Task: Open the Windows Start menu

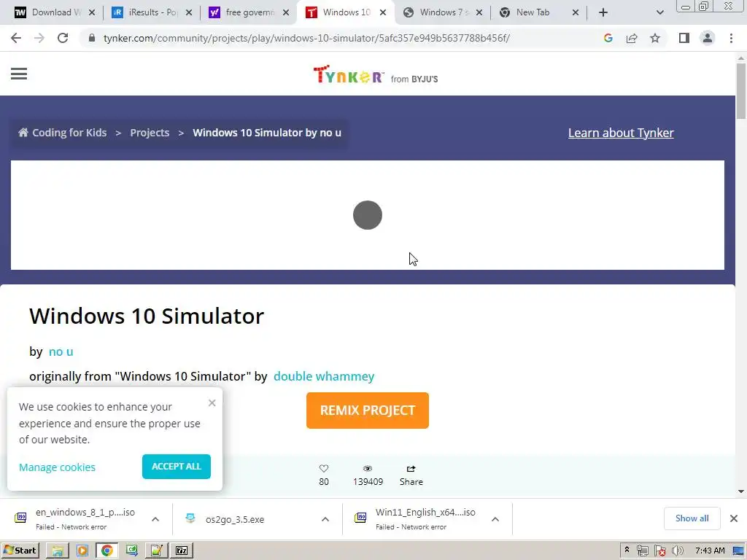Action: 20,551
